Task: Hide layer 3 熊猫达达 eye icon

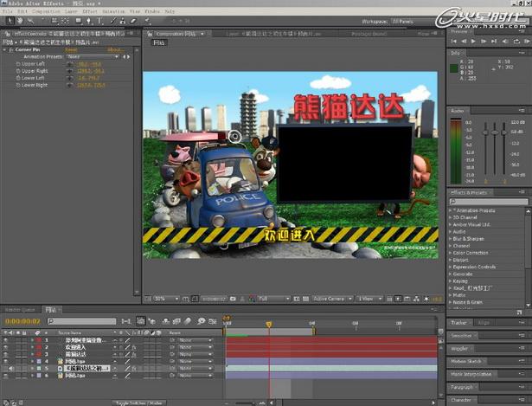Action: pyautogui.click(x=5, y=354)
